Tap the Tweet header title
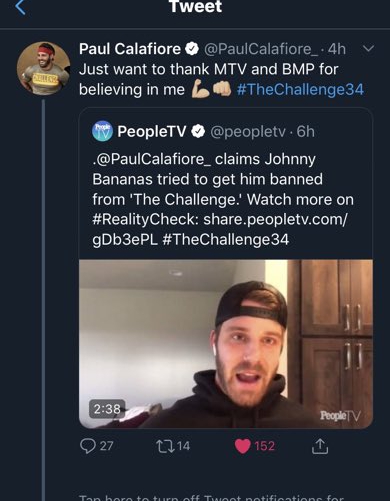The height and width of the screenshot is (501, 390). coord(195,7)
